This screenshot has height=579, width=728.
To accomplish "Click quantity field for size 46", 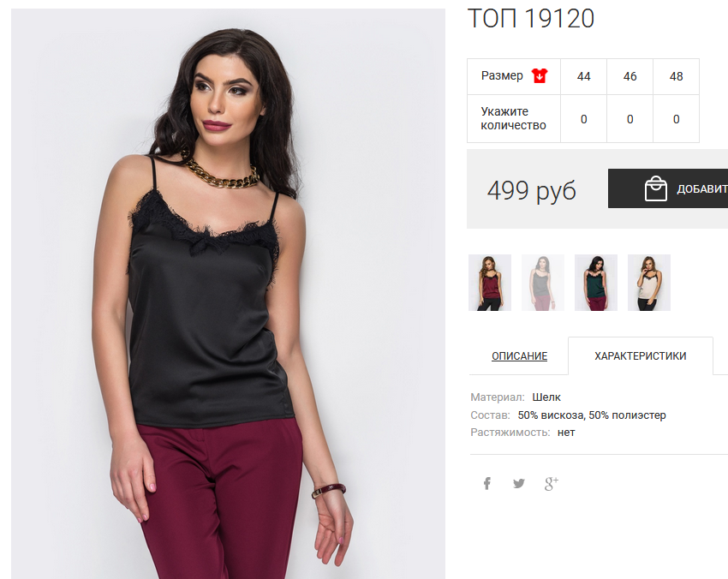I will pyautogui.click(x=630, y=119).
